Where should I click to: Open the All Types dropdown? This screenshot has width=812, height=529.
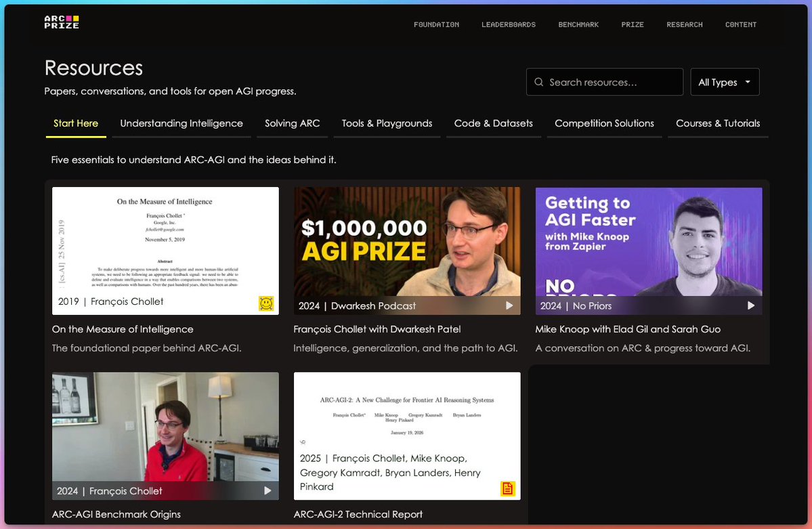pyautogui.click(x=725, y=82)
